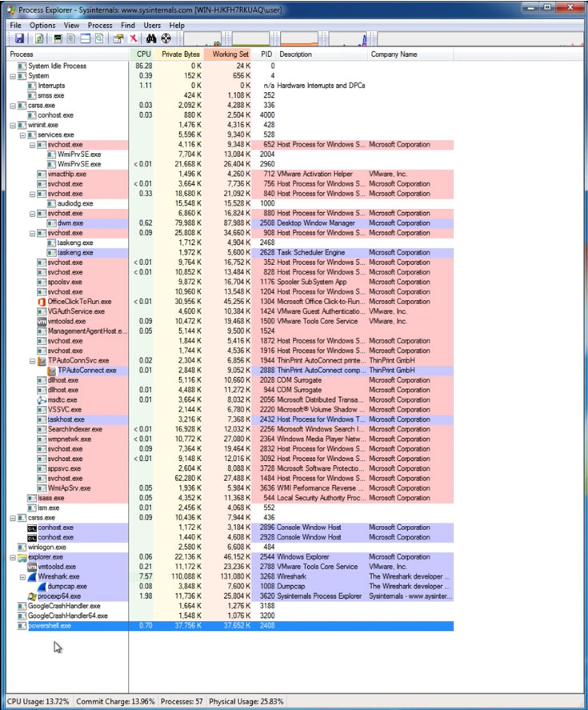Sort by the Description column header

[x=322, y=54]
